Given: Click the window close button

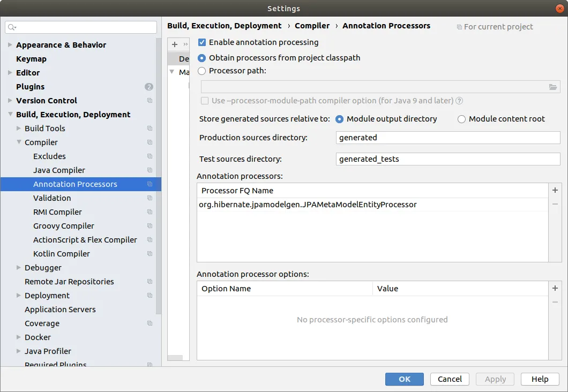Looking at the screenshot, I should (559, 8).
